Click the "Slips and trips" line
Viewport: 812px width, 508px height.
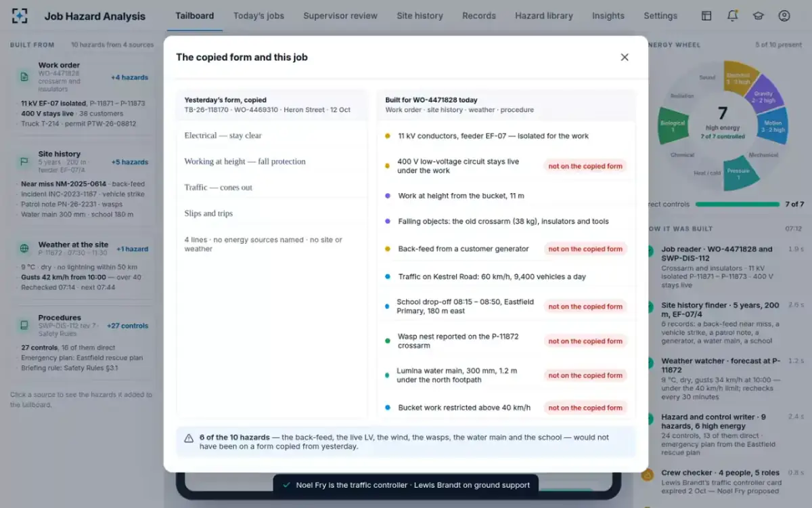coord(271,213)
